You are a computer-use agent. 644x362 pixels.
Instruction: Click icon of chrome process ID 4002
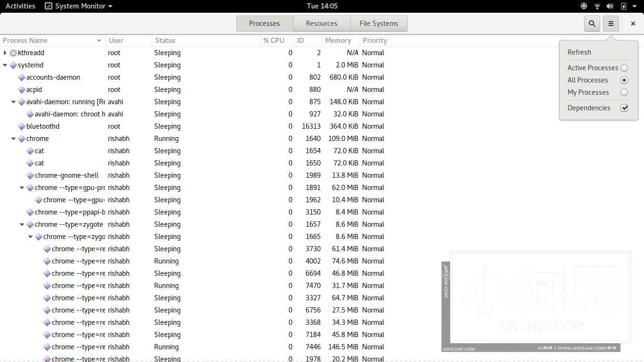(47, 261)
